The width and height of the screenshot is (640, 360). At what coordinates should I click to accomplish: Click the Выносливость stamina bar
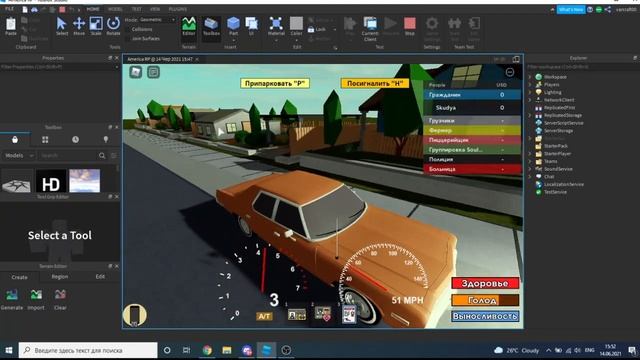tap(485, 316)
